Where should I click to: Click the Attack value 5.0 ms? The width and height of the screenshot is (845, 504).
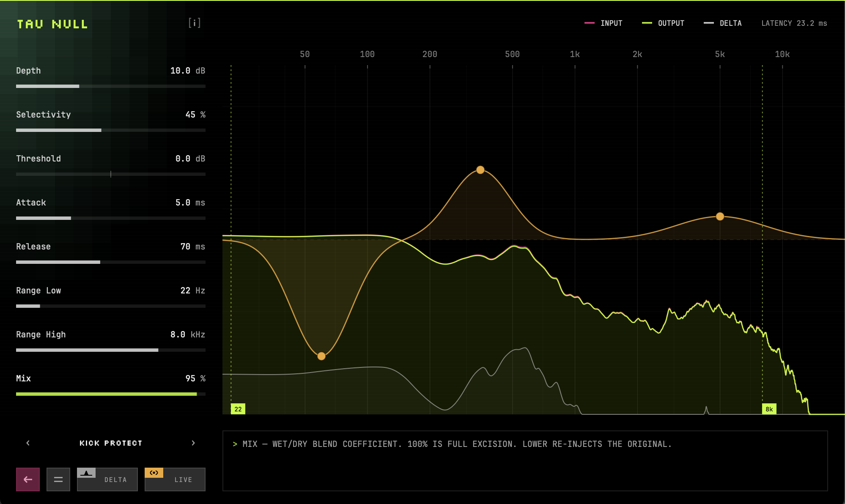(x=190, y=203)
